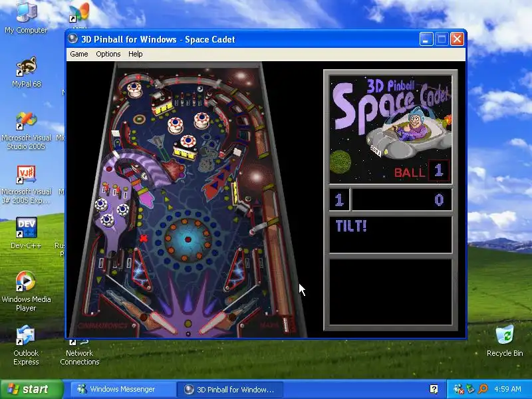Open My Computer desktop icon
Screen dimensions: 532x399
click(x=26, y=18)
